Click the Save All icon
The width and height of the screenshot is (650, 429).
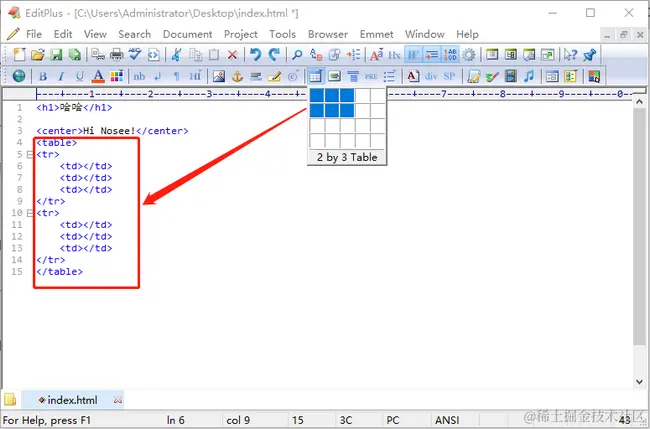[x=75, y=54]
